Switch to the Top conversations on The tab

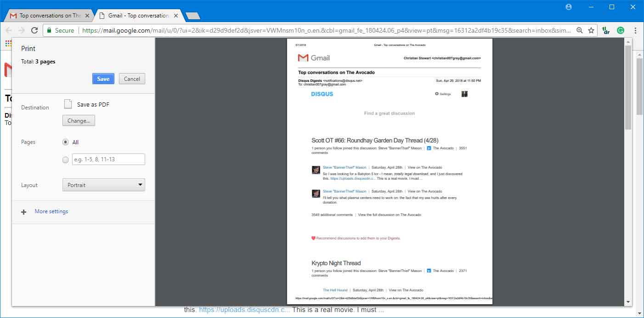48,15
